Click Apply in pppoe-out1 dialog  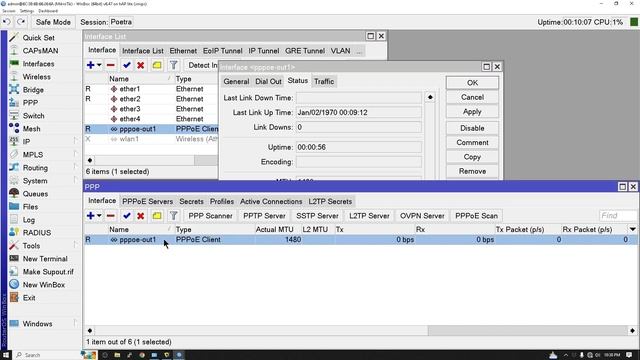click(472, 112)
